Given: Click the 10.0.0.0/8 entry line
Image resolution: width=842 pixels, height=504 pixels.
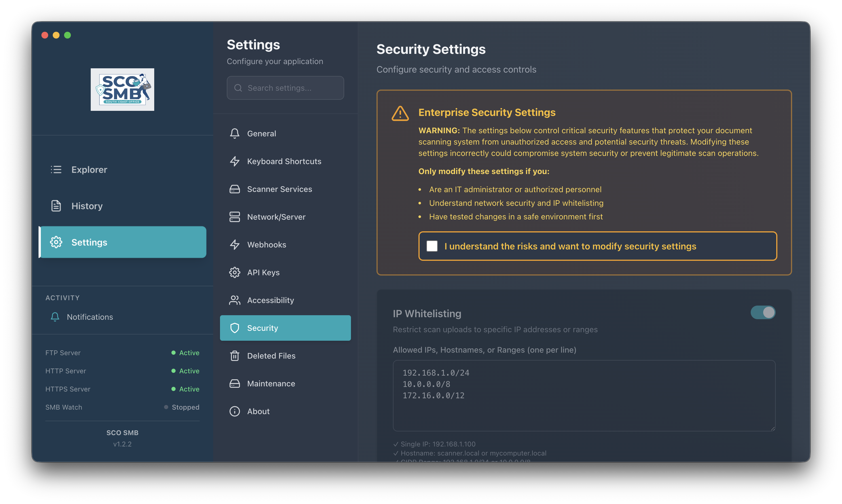Looking at the screenshot, I should coord(426,384).
